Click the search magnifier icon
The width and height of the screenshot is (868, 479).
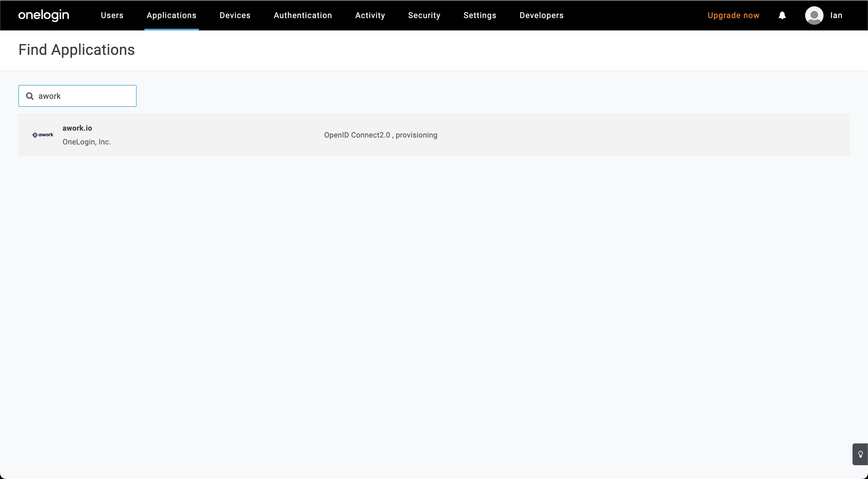coord(30,96)
